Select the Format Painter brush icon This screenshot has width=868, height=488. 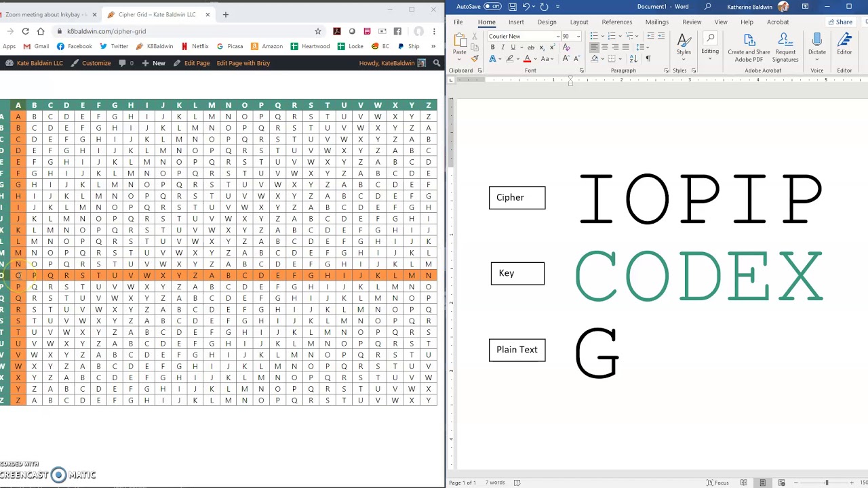click(x=475, y=58)
